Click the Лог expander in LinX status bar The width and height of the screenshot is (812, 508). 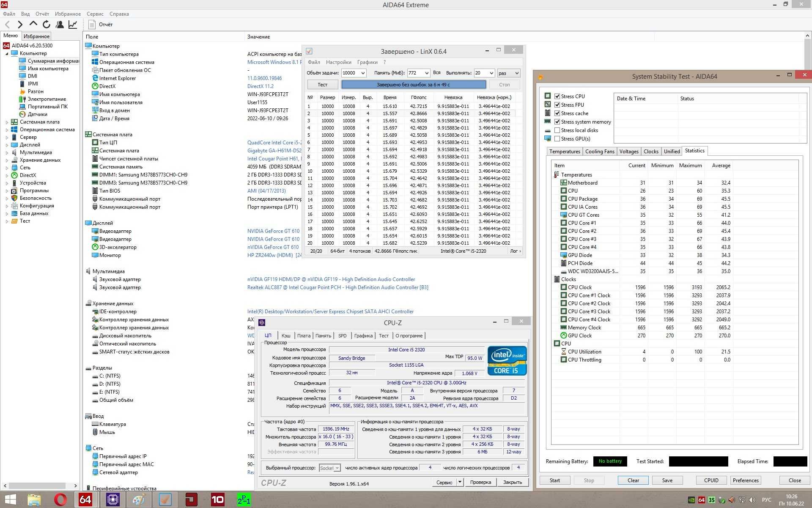point(515,251)
